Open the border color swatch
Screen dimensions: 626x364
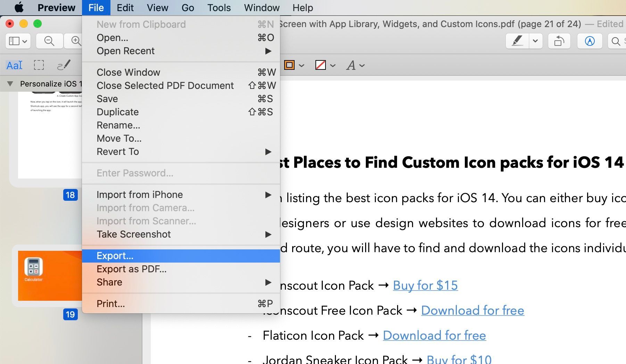(x=289, y=65)
